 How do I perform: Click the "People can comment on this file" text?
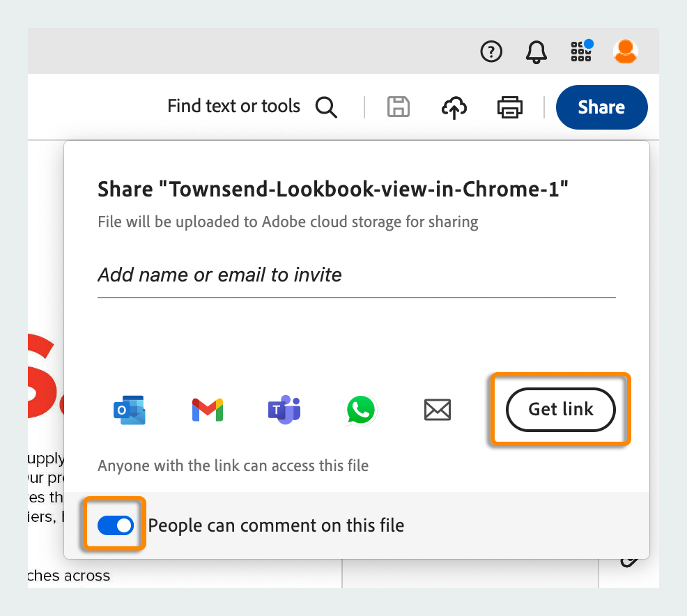click(276, 525)
